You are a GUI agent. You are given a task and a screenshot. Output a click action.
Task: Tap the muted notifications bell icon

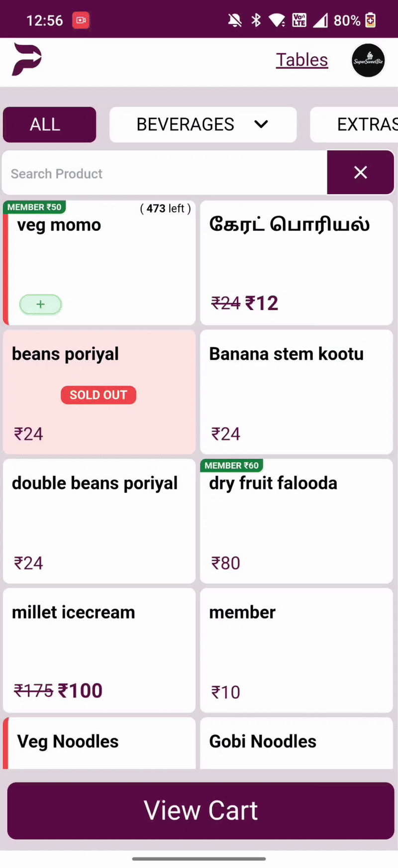click(x=235, y=20)
